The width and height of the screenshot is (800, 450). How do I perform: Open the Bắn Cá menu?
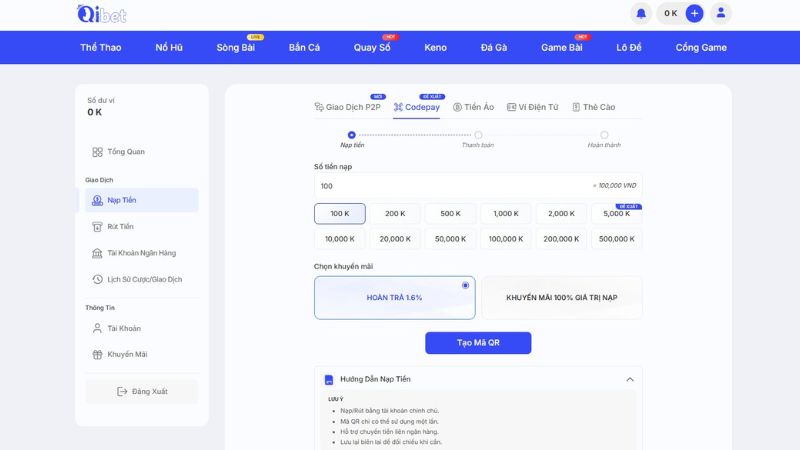click(x=304, y=47)
